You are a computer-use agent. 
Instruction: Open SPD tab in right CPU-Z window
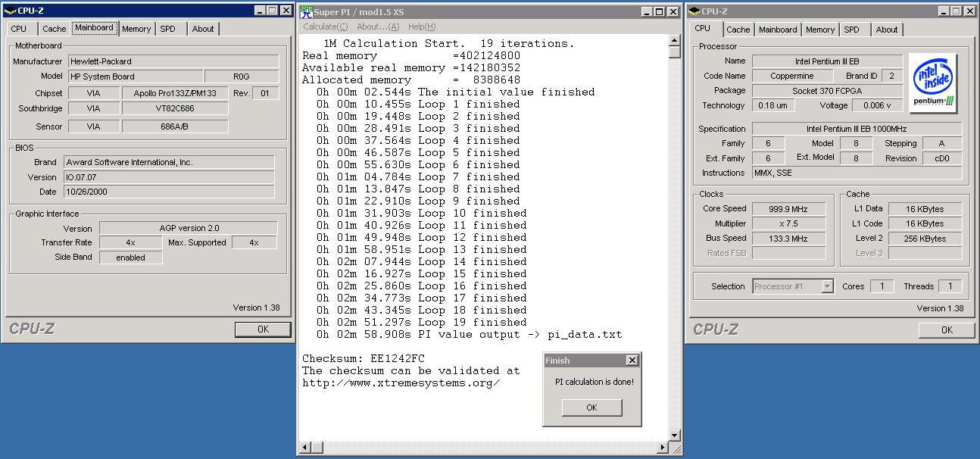pos(851,30)
